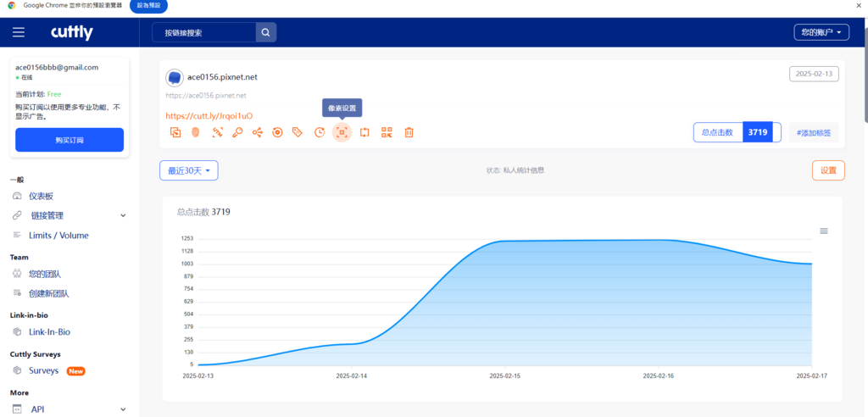Click the 2025-02-17 chart axis label
The image size is (868, 417).
(811, 375)
